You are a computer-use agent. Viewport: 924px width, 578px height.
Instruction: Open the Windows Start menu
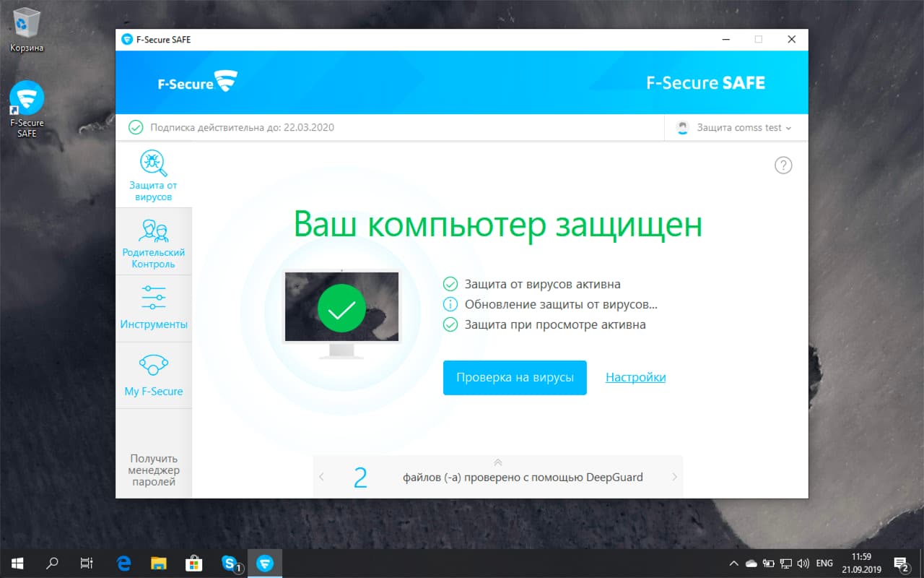pyautogui.click(x=16, y=563)
